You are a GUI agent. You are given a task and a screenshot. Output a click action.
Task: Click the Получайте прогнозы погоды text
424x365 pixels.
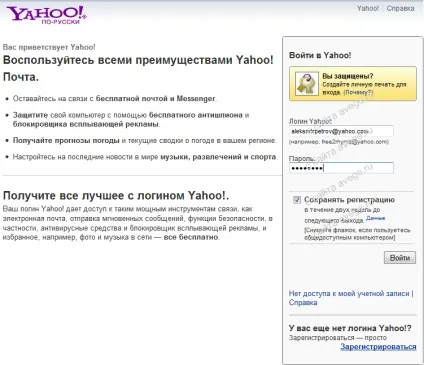click(66, 140)
